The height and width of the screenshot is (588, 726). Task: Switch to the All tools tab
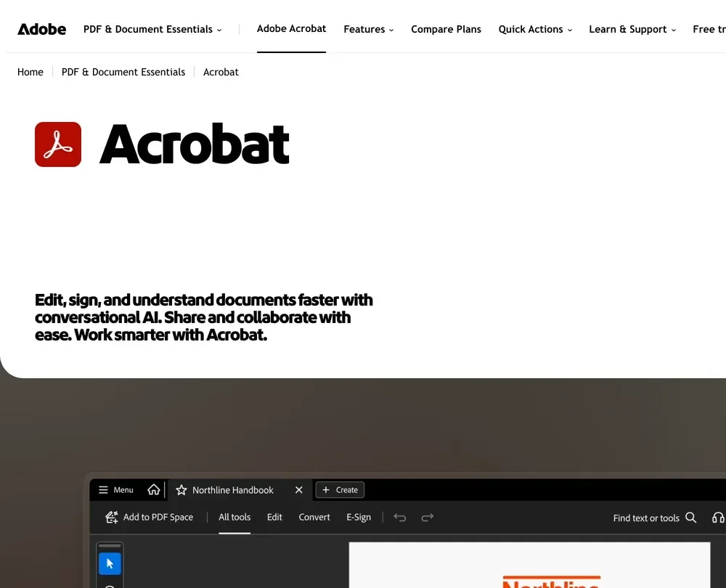click(x=234, y=517)
